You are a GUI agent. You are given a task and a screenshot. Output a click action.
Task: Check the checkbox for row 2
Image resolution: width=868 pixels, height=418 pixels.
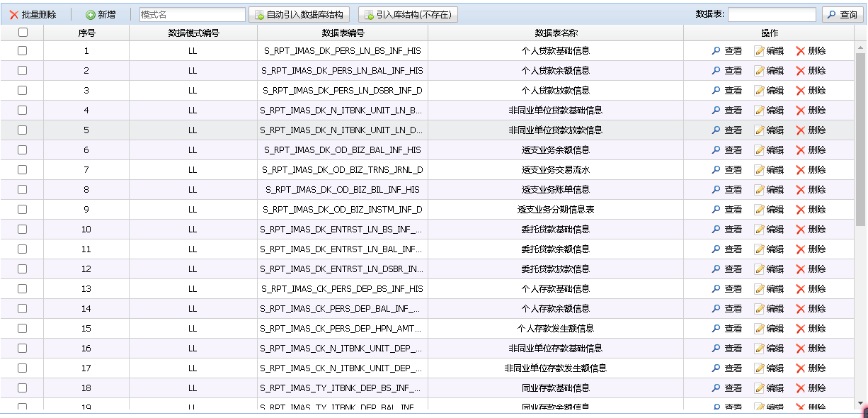click(23, 71)
